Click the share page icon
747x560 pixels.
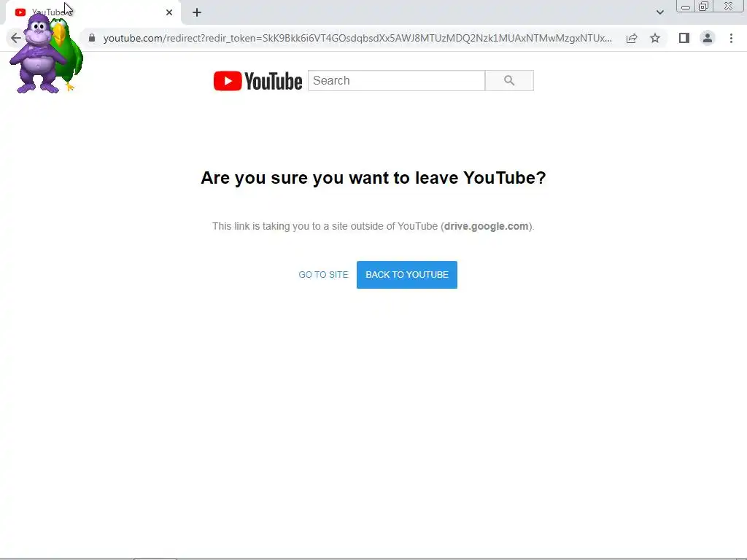[632, 38]
